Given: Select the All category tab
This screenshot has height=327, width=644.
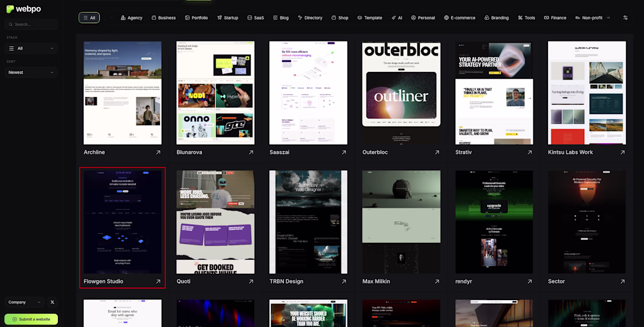Looking at the screenshot, I should coord(89,18).
